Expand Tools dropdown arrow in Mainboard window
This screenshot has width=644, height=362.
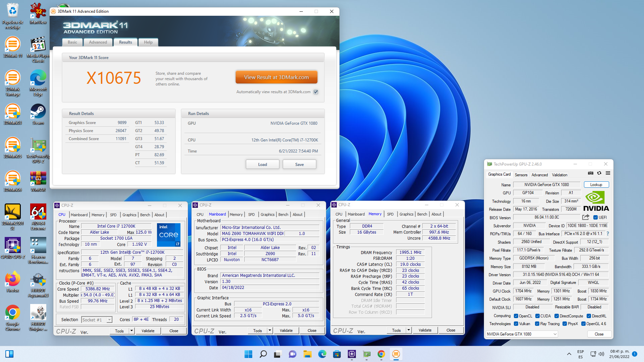point(270,330)
